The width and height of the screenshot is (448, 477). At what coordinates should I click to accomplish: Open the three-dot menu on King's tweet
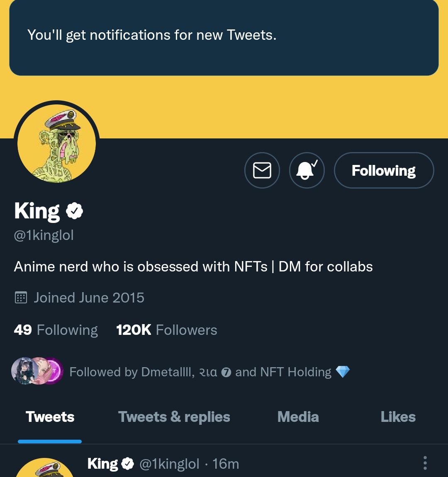coord(425,463)
